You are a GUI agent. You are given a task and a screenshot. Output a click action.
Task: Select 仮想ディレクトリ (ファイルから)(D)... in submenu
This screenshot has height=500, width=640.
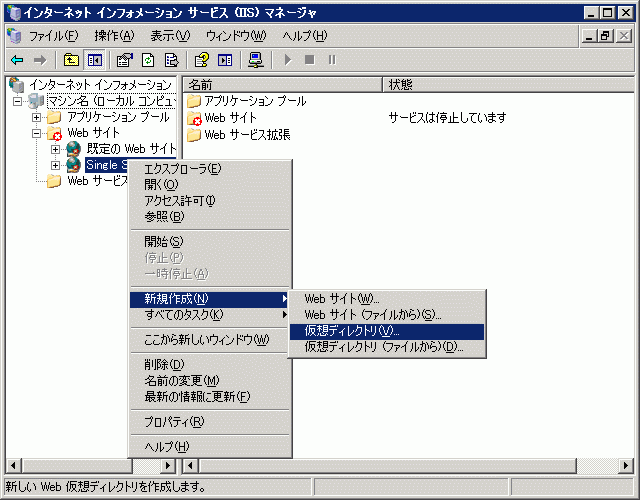(387, 347)
